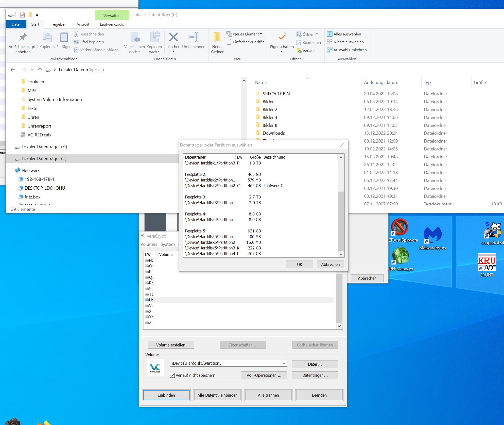
Task: Confirm partition selection with OK
Action: [x=299, y=264]
